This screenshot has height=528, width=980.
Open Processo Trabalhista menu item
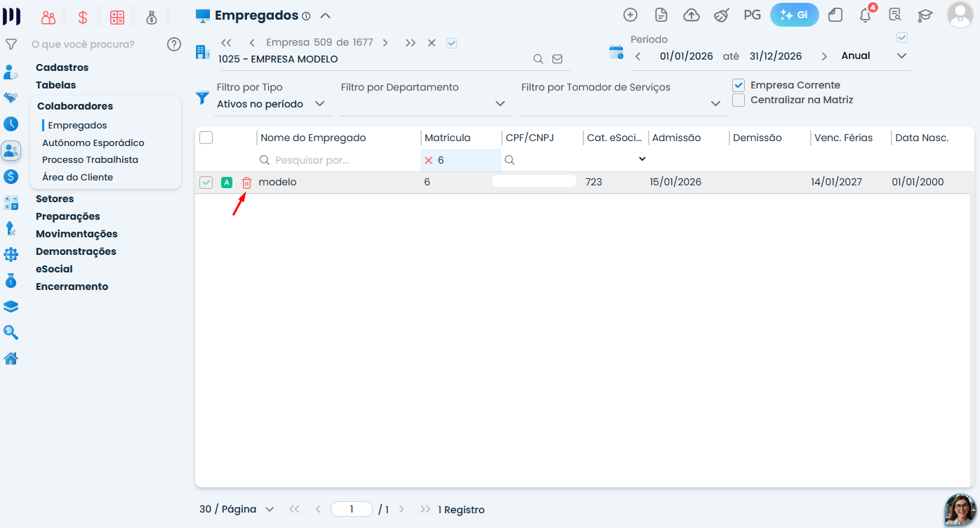point(90,159)
